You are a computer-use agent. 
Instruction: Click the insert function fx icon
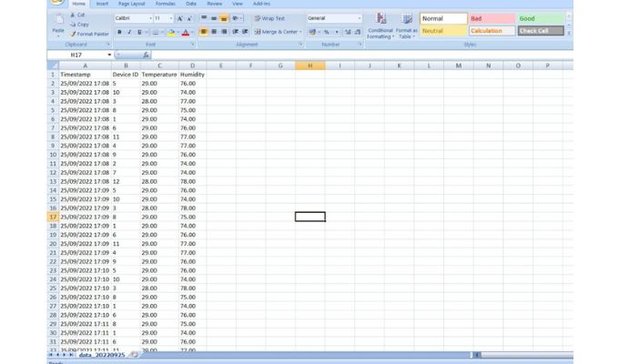(146, 56)
